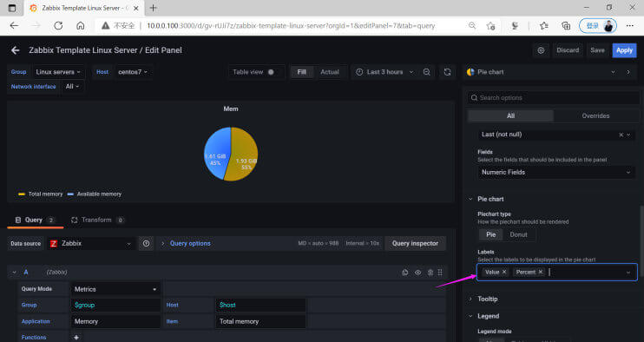Viewport: 644px width, 342px height.
Task: Refresh the dashboard panel
Action: click(447, 72)
